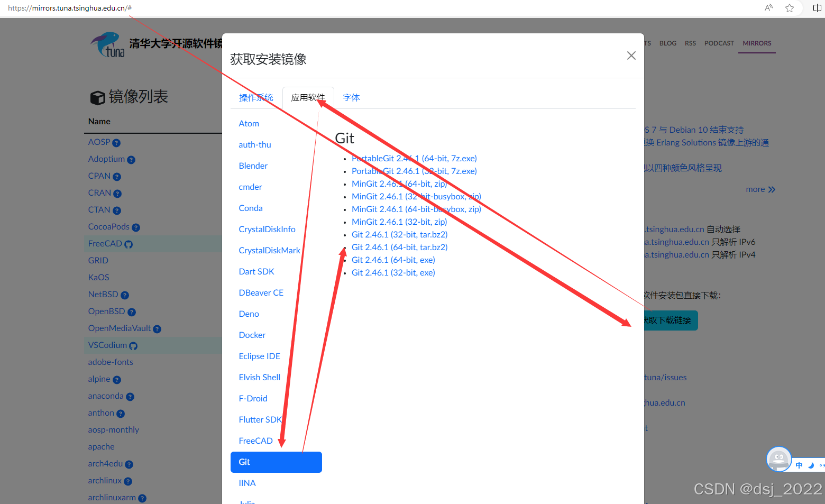This screenshot has height=504, width=825.
Task: Open help icon next to Adoptium
Action: click(131, 160)
